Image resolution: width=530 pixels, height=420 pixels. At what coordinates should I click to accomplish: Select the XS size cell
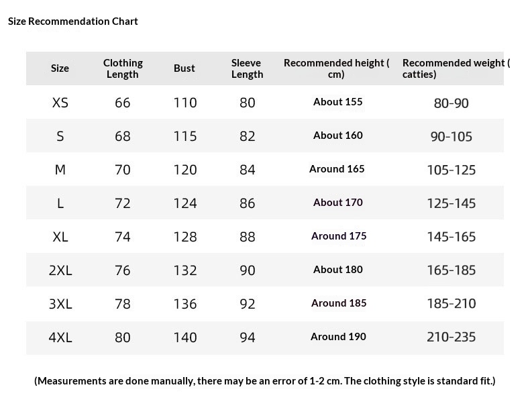point(60,103)
